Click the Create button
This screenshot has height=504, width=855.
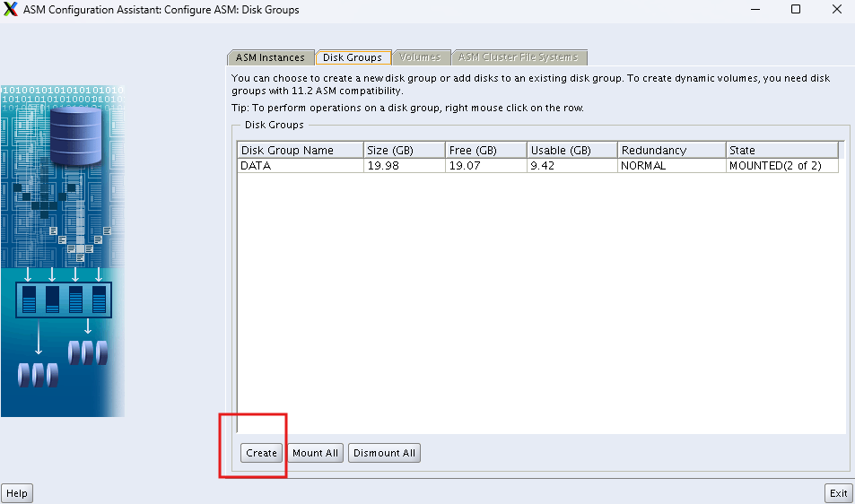262,453
